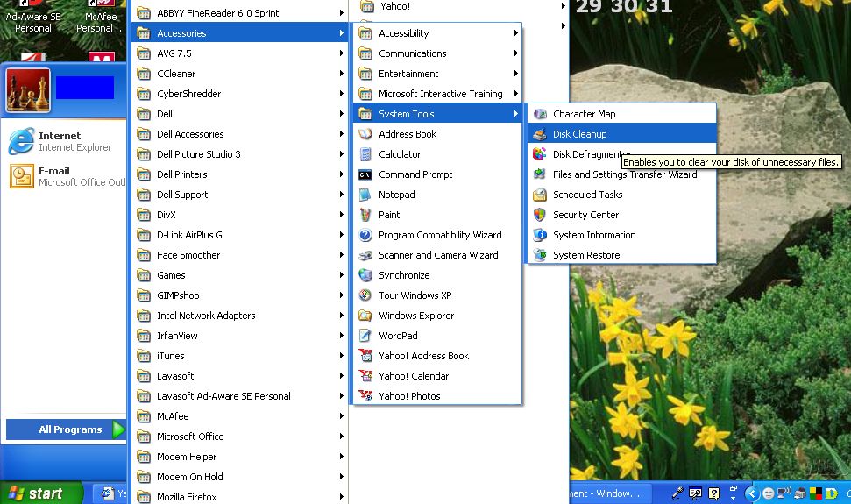Open ABBYY FineReader 6.0 Sprint folder
Viewport: 851px width, 504px height.
(239, 13)
